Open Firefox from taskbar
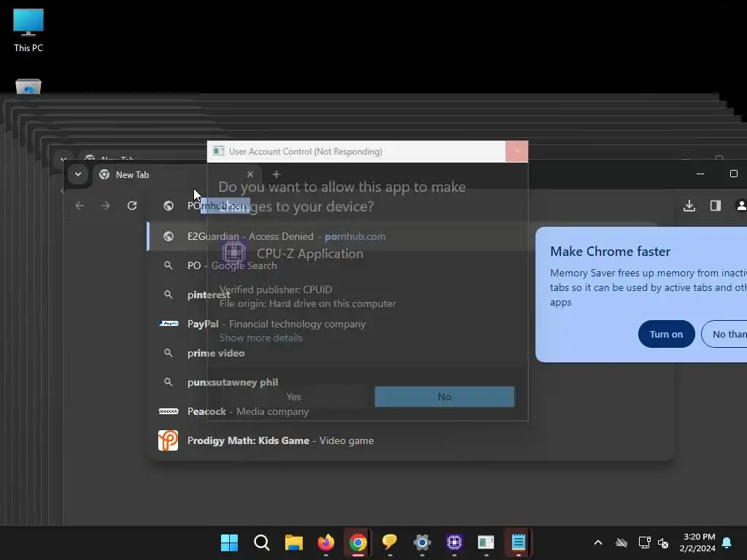This screenshot has height=560, width=747. 326,542
